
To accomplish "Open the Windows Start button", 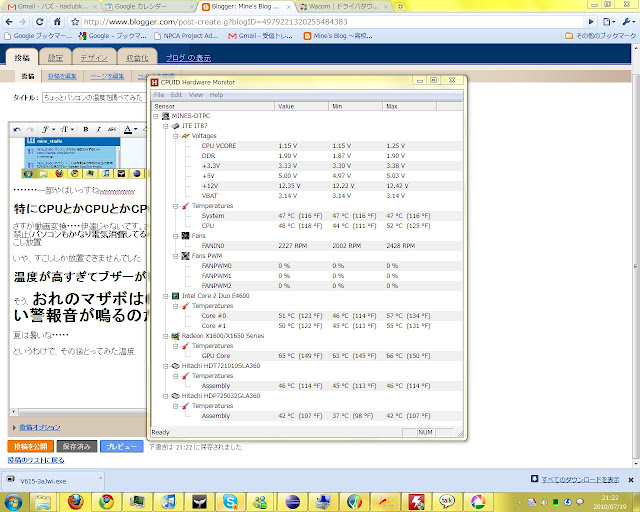I will [x=13, y=502].
